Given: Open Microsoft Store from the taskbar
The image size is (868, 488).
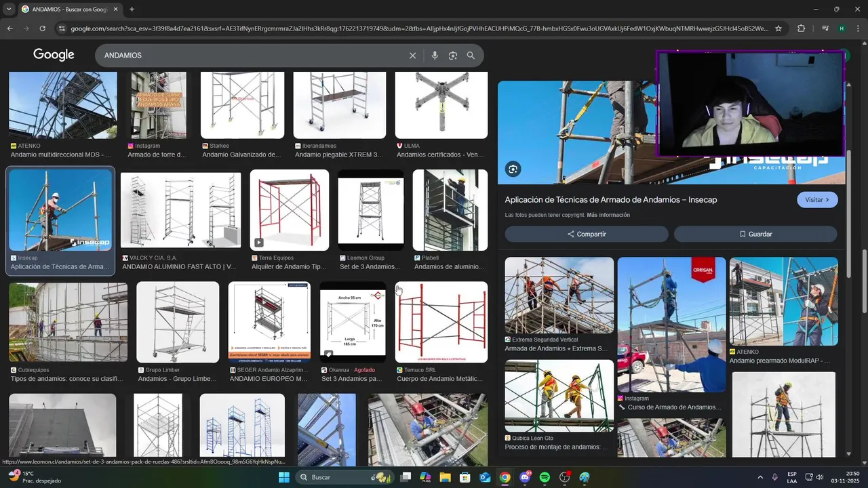Looking at the screenshot, I should pyautogui.click(x=465, y=477).
